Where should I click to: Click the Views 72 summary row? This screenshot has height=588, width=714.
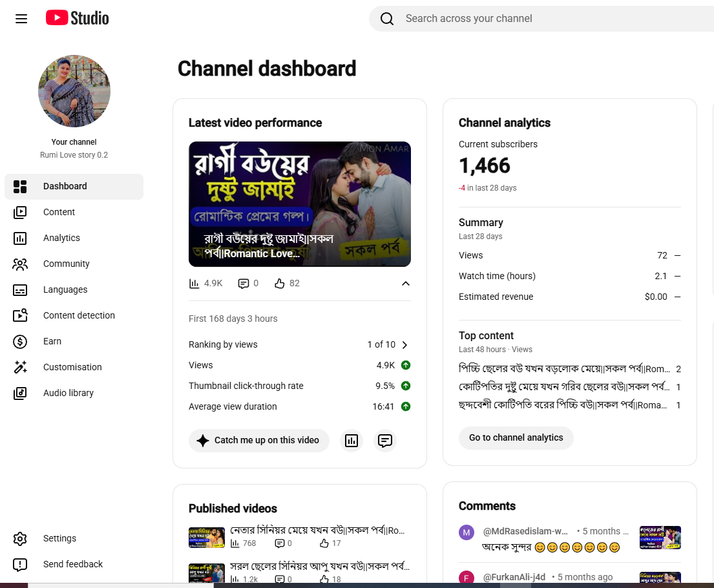click(570, 255)
